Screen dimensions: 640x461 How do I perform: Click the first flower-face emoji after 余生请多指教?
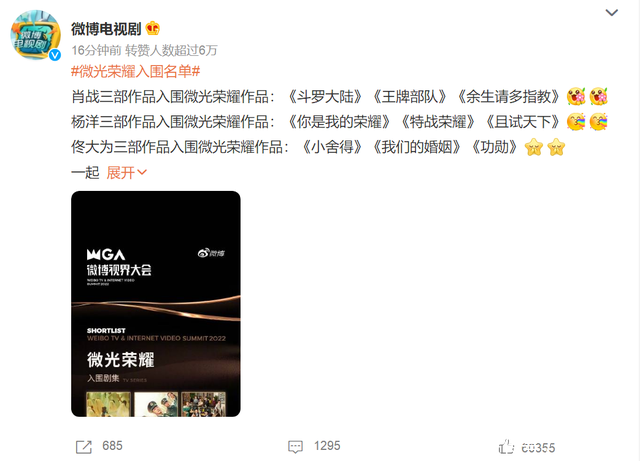coord(576,97)
